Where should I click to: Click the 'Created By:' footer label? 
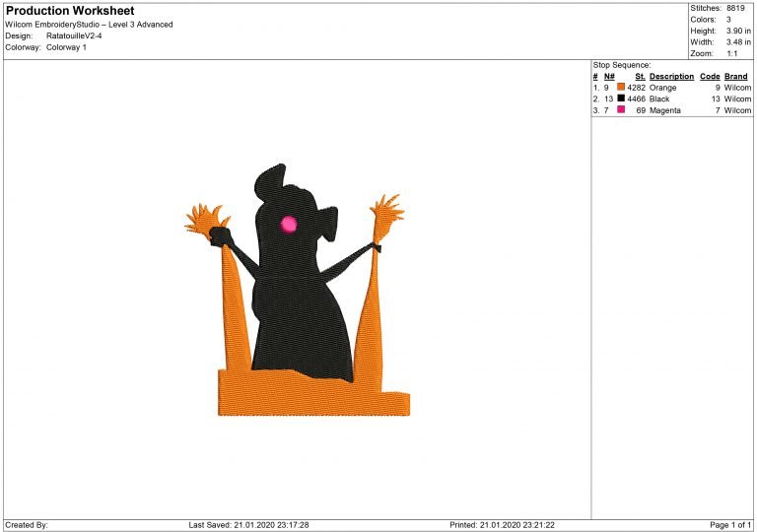pyautogui.click(x=27, y=525)
